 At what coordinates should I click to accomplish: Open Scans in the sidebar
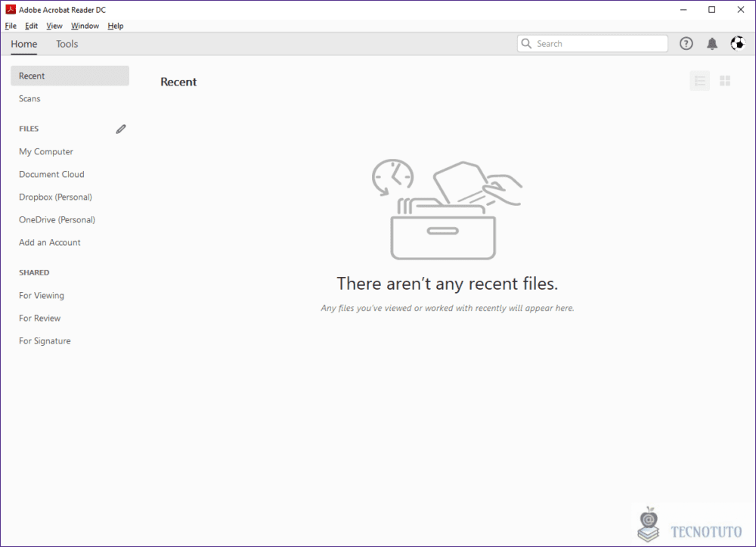(29, 98)
